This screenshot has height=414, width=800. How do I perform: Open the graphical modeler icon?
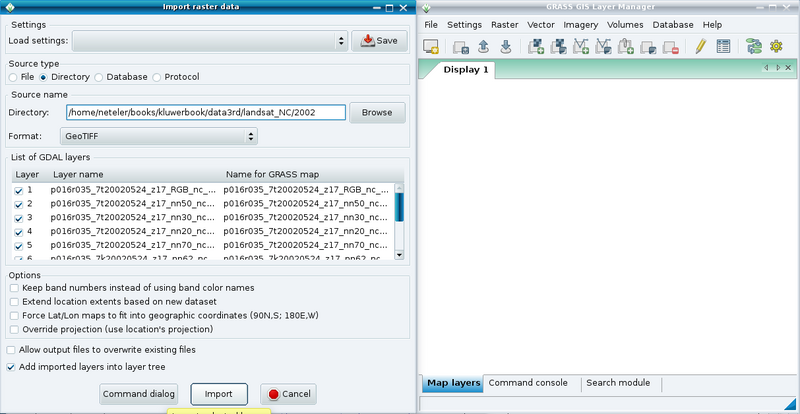tap(752, 46)
